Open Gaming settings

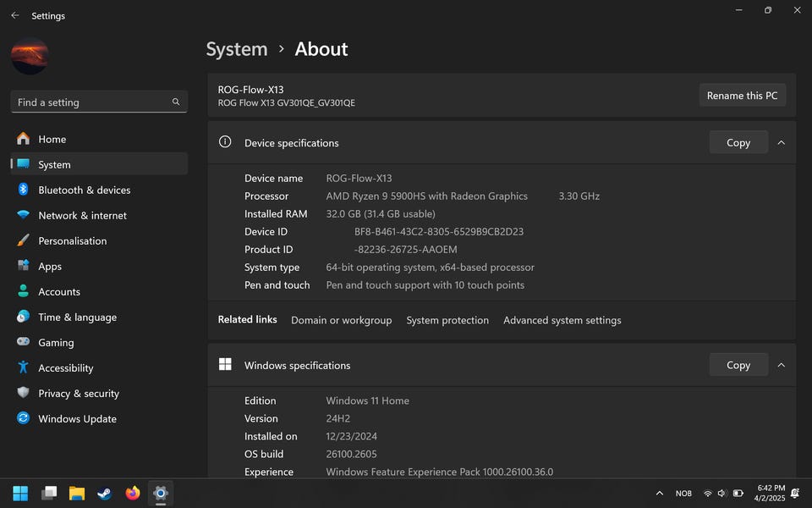pyautogui.click(x=99, y=342)
